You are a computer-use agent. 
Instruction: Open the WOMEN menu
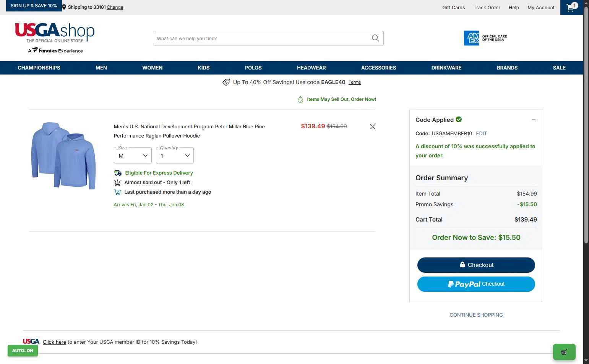point(153,68)
